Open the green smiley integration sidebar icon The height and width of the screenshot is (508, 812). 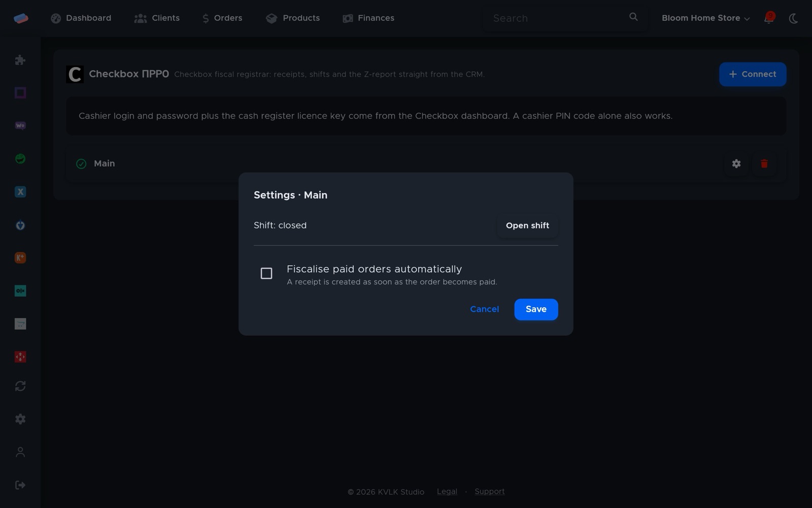(x=20, y=158)
